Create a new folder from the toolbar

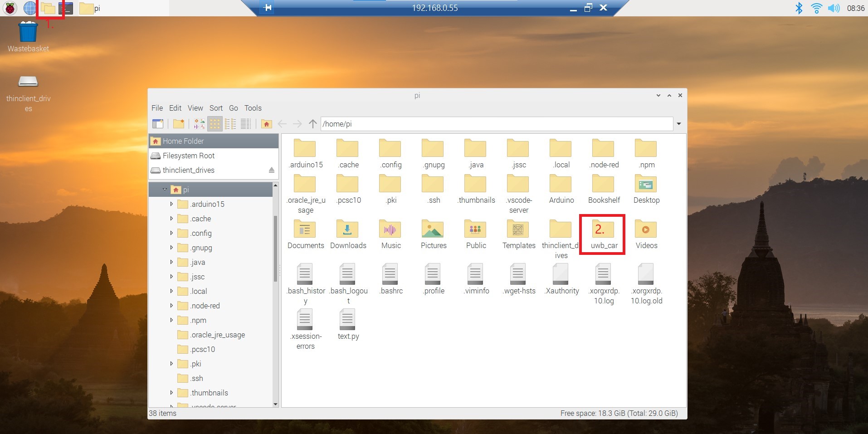[179, 124]
